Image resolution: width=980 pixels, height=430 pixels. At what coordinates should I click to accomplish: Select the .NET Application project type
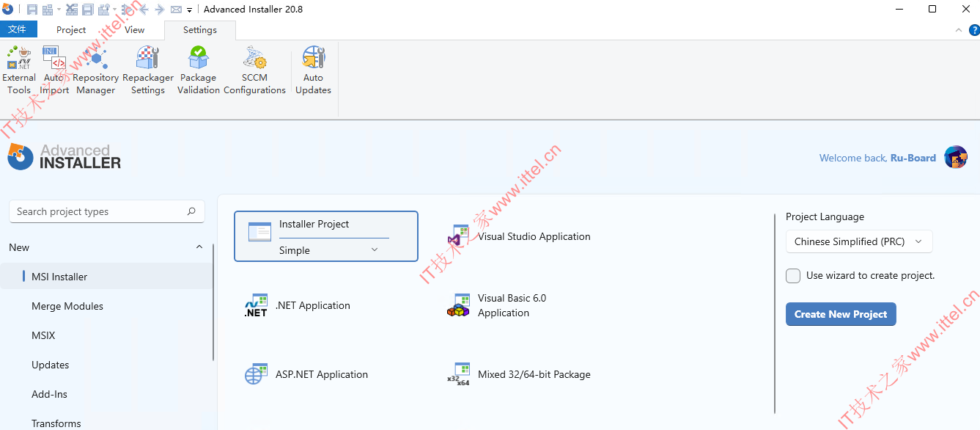pos(297,305)
